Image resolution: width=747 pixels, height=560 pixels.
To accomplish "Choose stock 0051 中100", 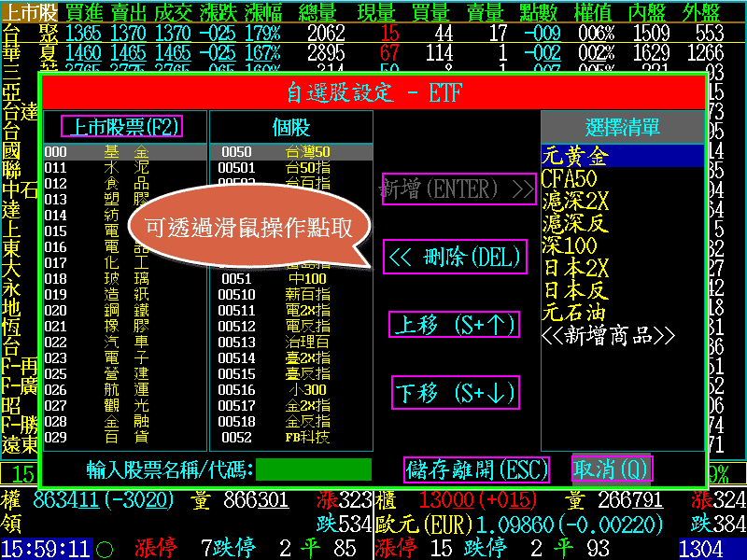I will [289, 279].
